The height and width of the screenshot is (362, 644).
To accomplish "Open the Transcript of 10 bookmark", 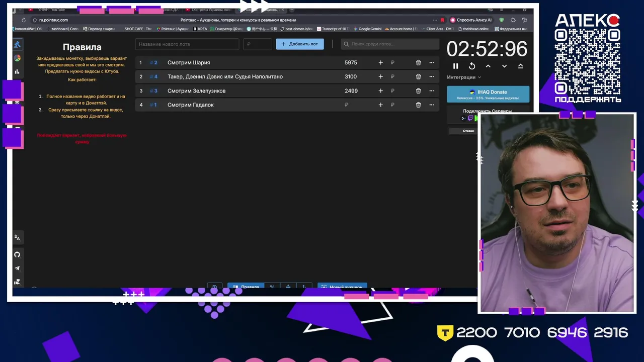I will 333,29.
